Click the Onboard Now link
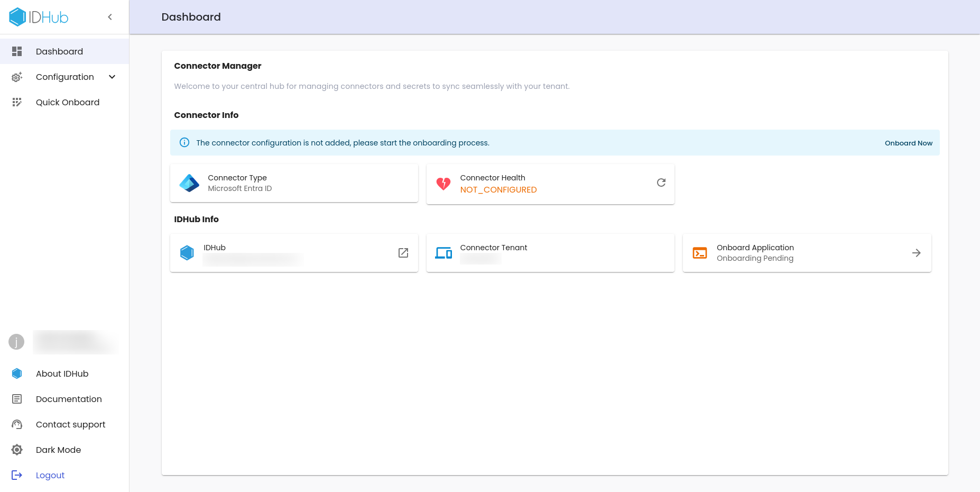The image size is (980, 492). coord(908,143)
